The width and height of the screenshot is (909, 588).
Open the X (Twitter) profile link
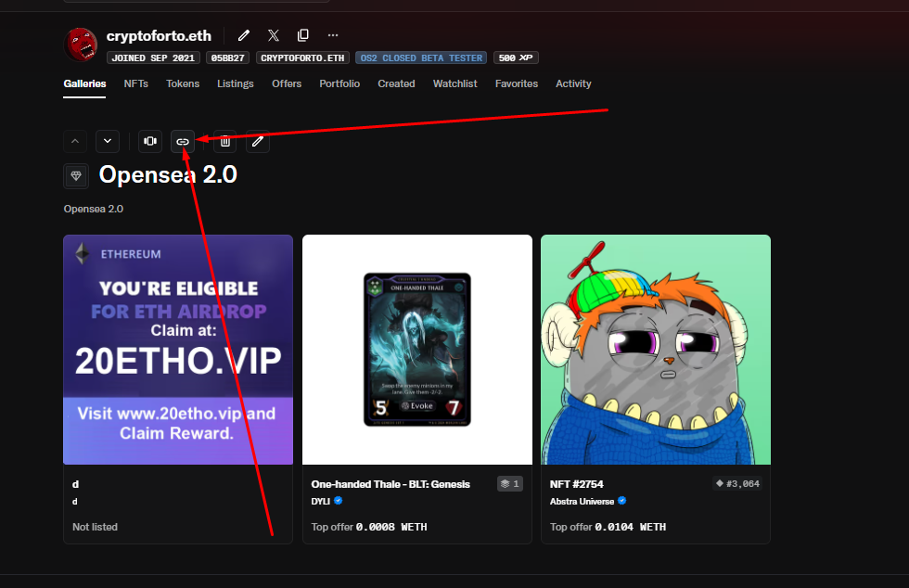pyautogui.click(x=274, y=36)
